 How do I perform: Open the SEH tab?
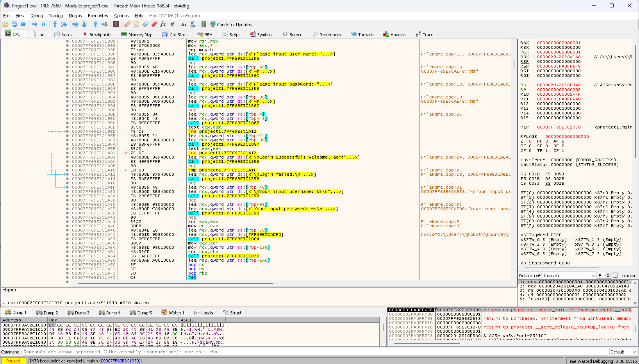click(x=205, y=34)
